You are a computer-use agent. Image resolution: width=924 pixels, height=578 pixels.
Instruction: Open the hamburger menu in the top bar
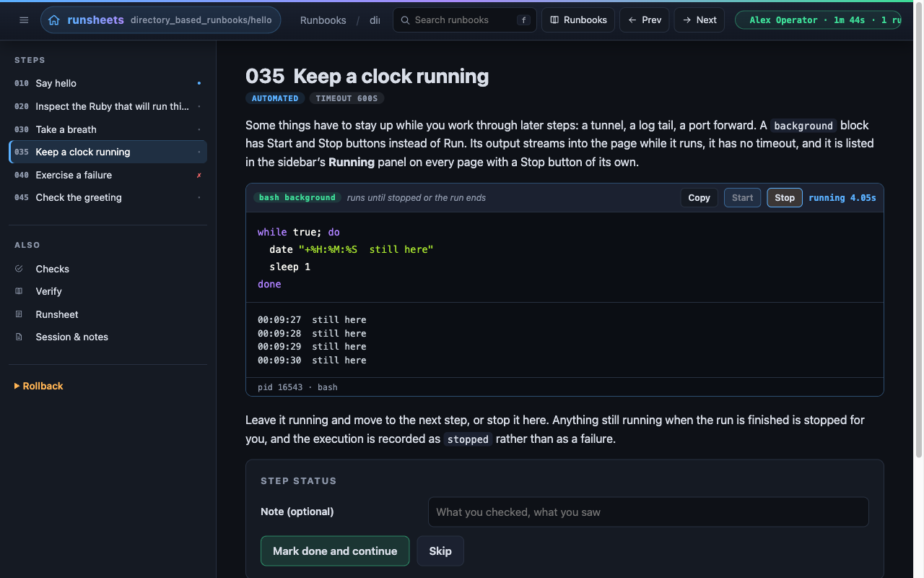pyautogui.click(x=24, y=20)
